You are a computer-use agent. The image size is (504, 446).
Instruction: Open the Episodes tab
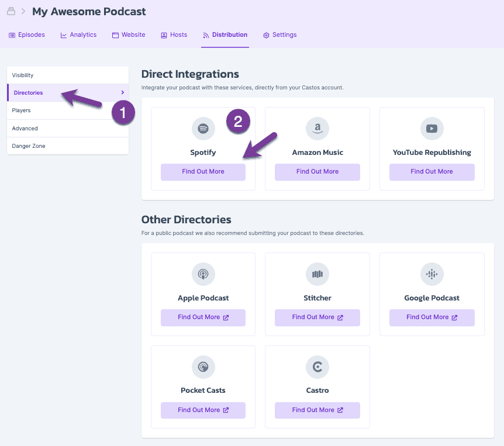pos(27,35)
